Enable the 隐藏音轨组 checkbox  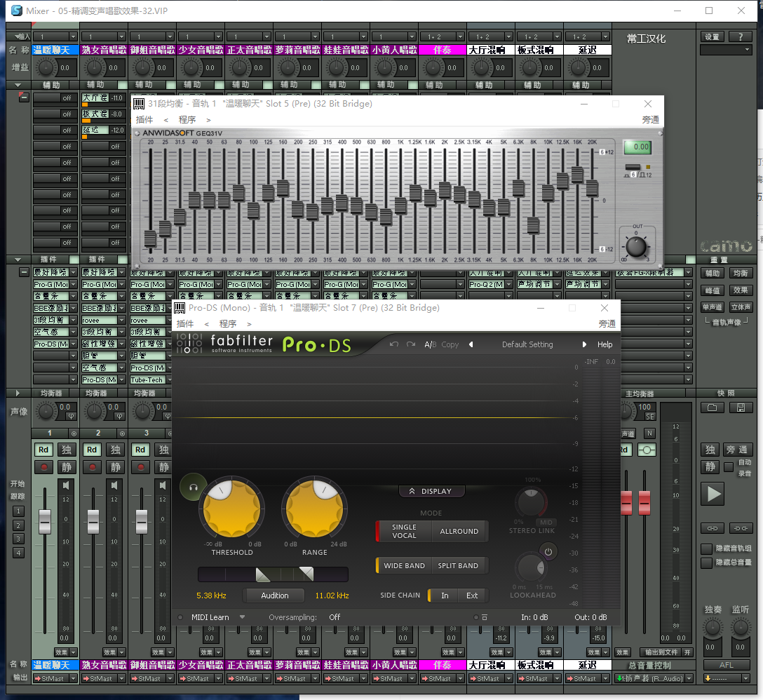click(x=707, y=548)
